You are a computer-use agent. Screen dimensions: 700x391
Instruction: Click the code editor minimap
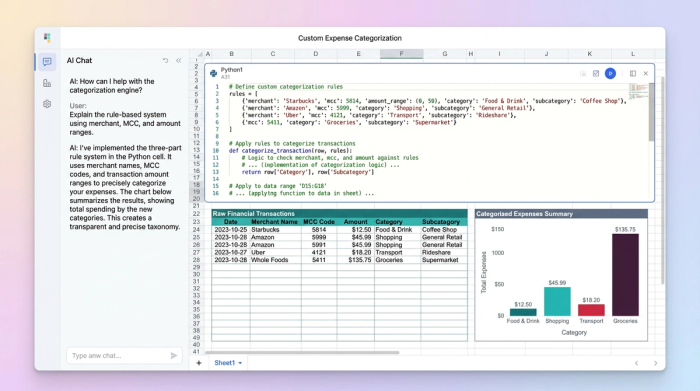coord(638,91)
